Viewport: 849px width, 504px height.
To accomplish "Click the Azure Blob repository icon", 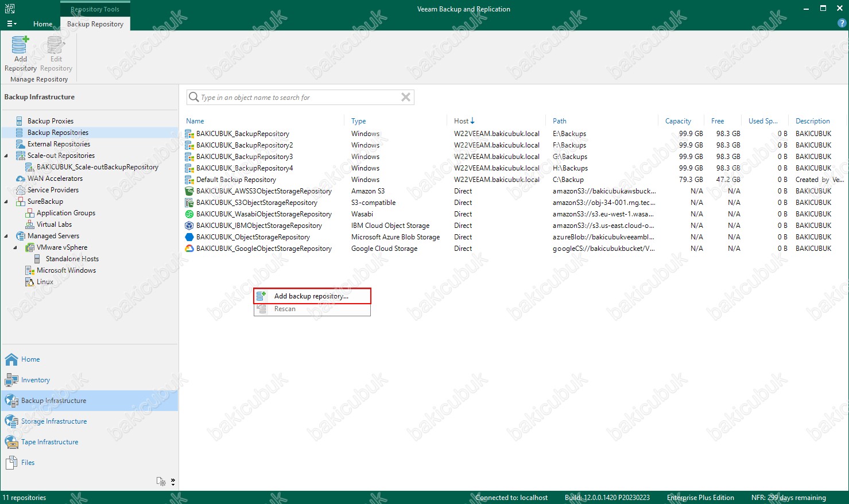I will click(189, 237).
